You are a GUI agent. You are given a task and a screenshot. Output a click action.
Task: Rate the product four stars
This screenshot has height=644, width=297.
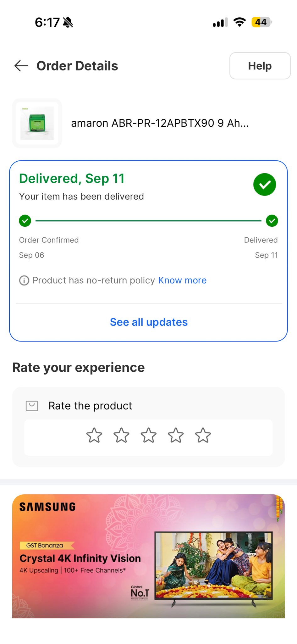pyautogui.click(x=176, y=436)
